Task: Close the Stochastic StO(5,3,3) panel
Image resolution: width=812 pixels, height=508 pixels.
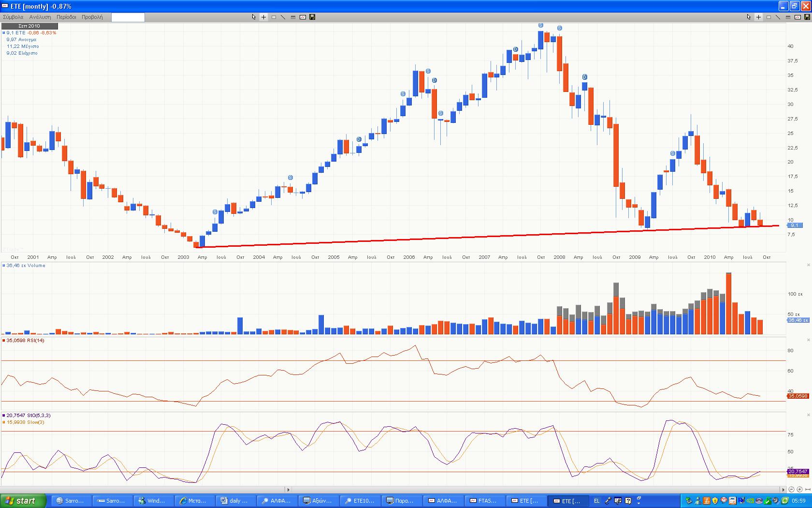Action: click(808, 415)
